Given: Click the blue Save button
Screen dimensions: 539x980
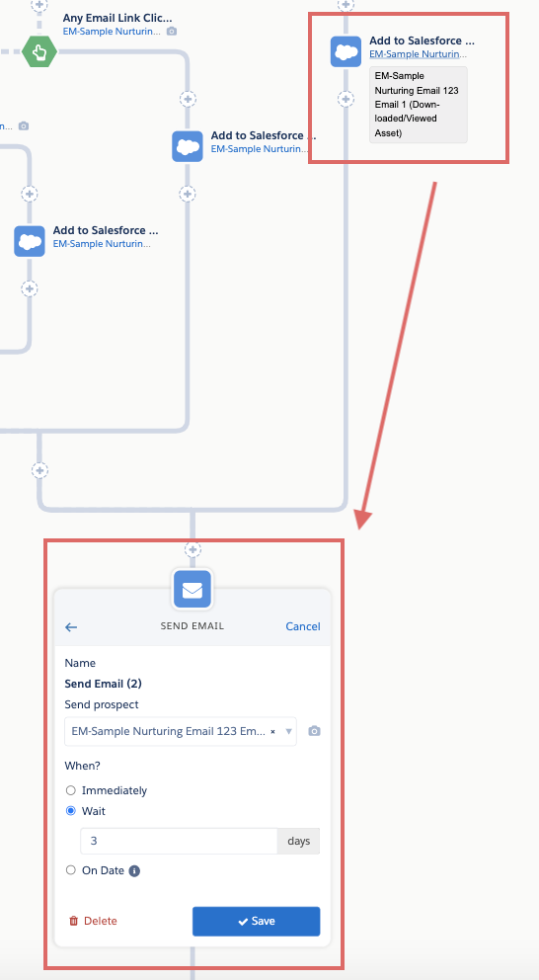Looking at the screenshot, I should click(x=256, y=922).
